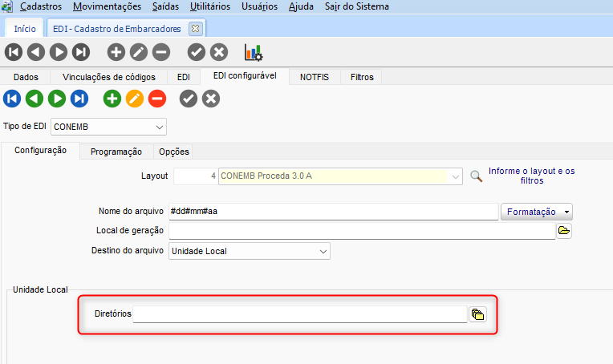Go to first record in blue navigation
This screenshot has width=613, height=364.
[12, 99]
